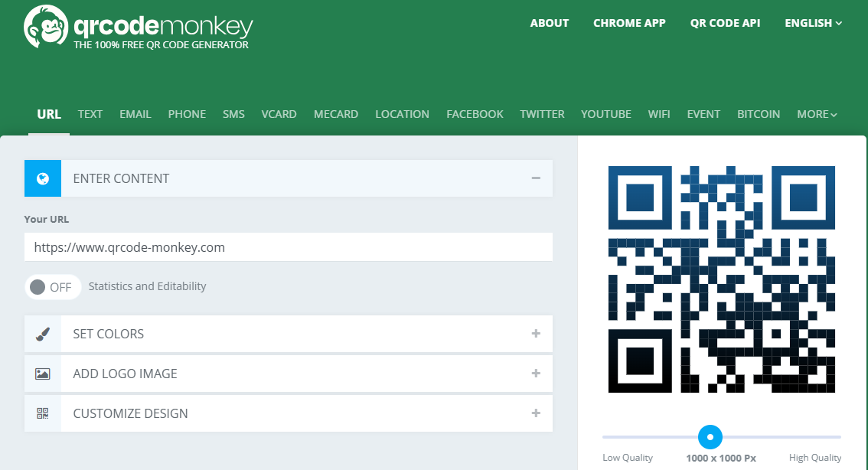Open the Facebook tab
This screenshot has height=470, width=868.
(x=475, y=114)
